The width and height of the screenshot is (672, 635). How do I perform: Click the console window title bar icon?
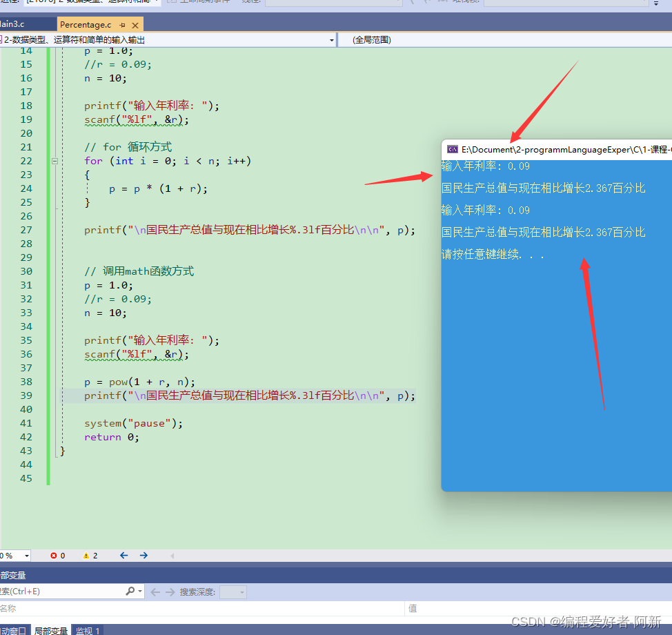click(x=453, y=149)
